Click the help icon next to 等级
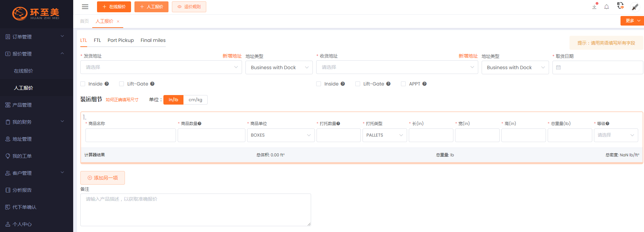 [608, 124]
